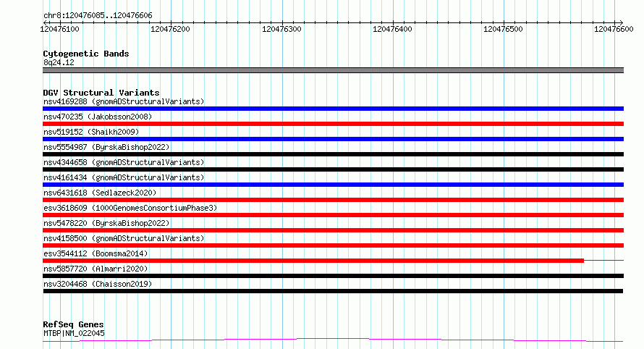Click the black bar for nsv3204468
The height and width of the screenshot is (349, 644).
point(333,291)
